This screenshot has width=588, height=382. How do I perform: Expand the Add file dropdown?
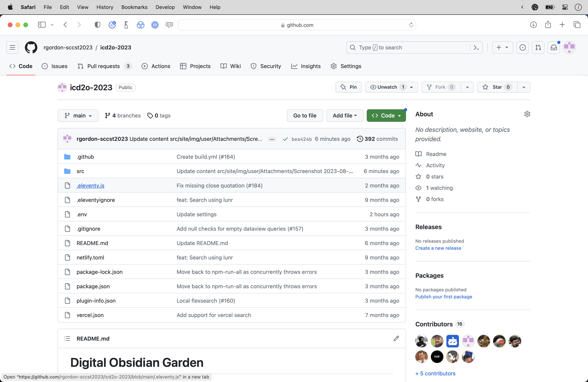tap(345, 116)
